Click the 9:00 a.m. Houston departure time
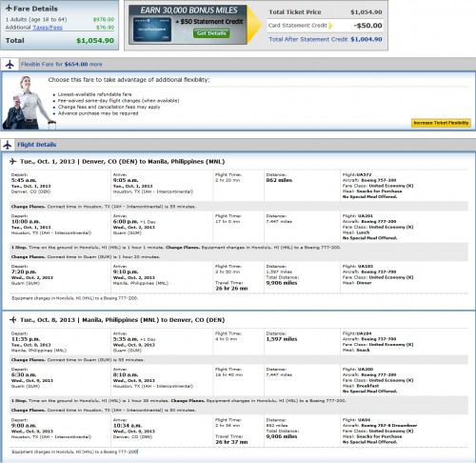 click(x=24, y=426)
